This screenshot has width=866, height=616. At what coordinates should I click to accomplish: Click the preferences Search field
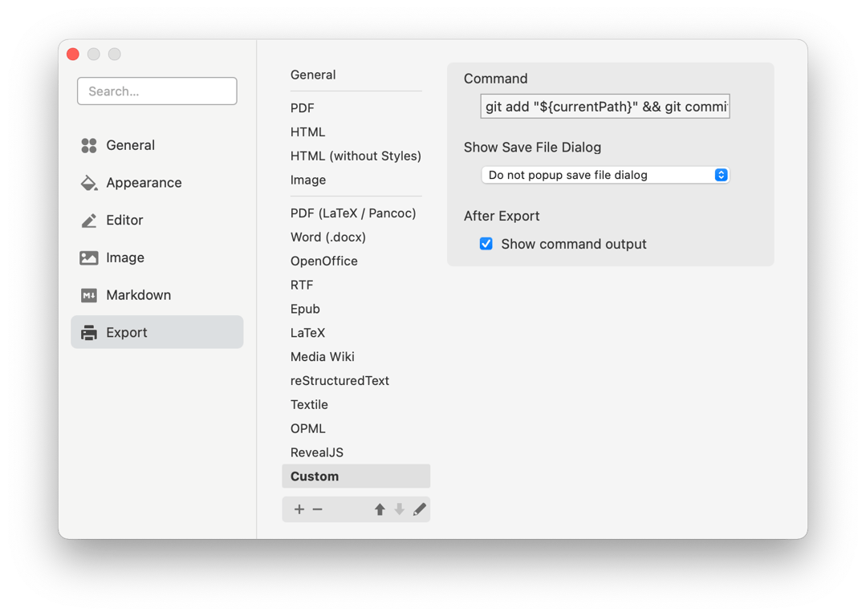tap(157, 91)
